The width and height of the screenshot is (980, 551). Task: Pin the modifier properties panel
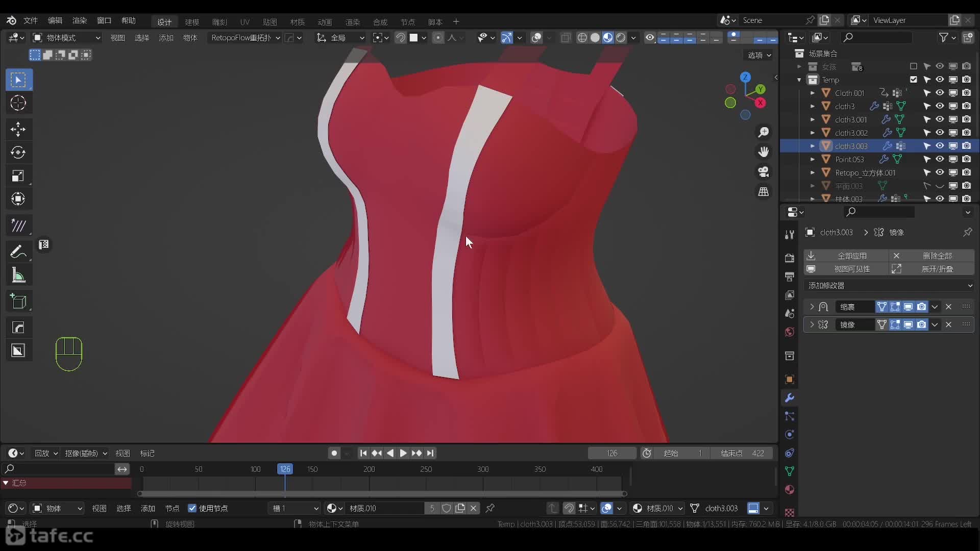click(x=967, y=232)
